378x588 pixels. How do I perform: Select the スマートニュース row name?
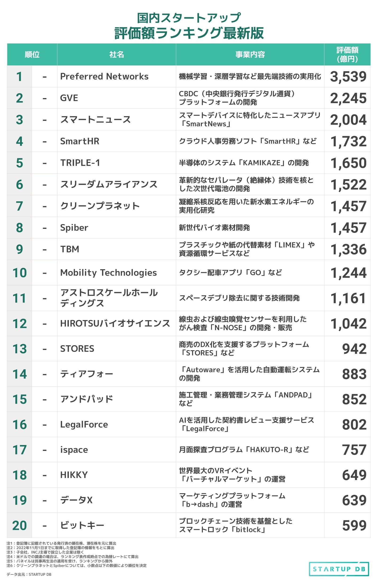[95, 120]
